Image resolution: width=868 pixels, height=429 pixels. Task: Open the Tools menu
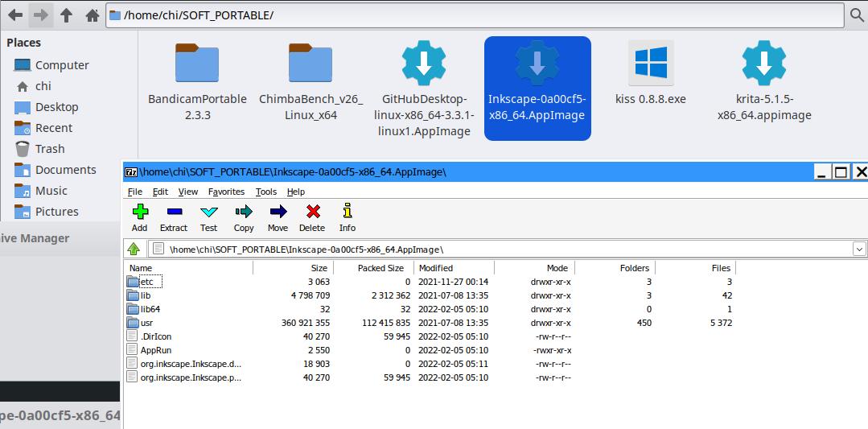click(x=265, y=192)
